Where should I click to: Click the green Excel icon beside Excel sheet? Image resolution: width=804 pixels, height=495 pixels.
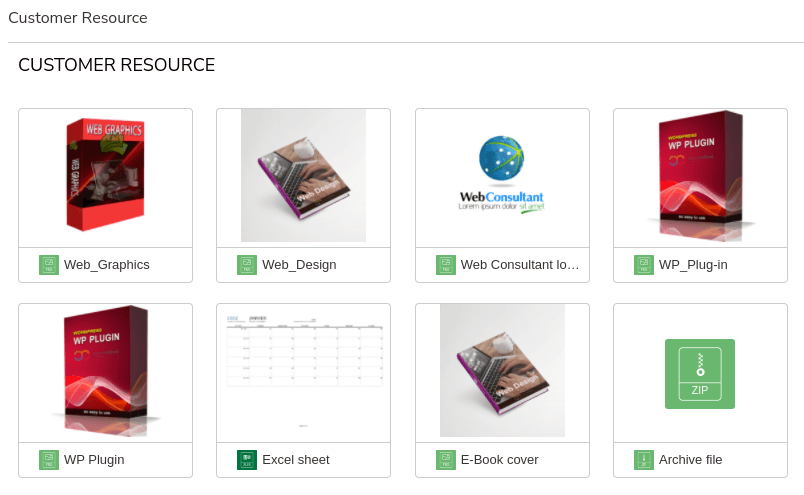[x=247, y=460]
